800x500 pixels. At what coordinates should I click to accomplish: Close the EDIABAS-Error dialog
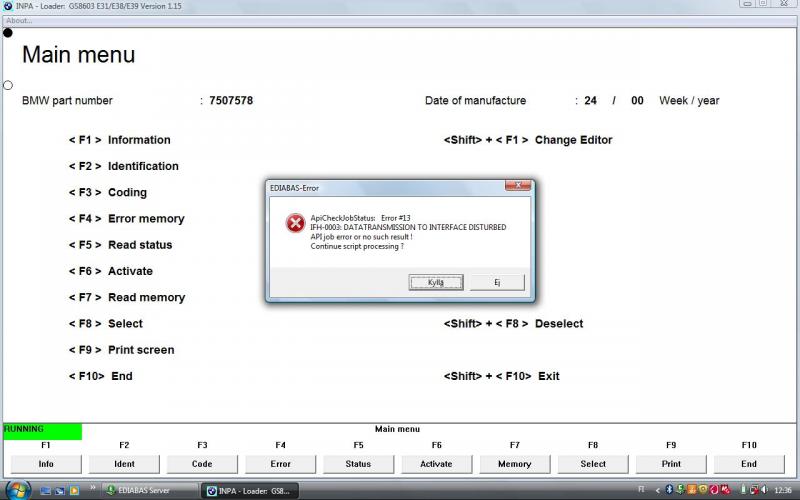518,186
